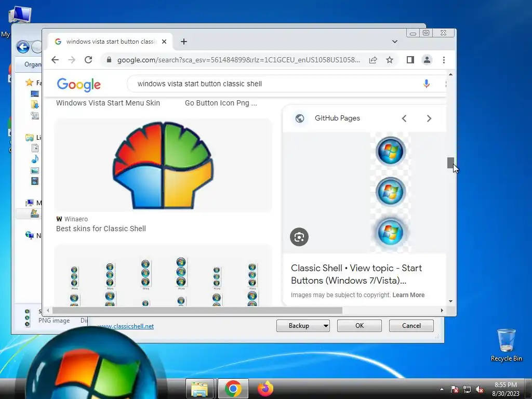532x399 pixels.
Task: Click the vertical scrollbar thumb in Chrome
Action: (450, 163)
